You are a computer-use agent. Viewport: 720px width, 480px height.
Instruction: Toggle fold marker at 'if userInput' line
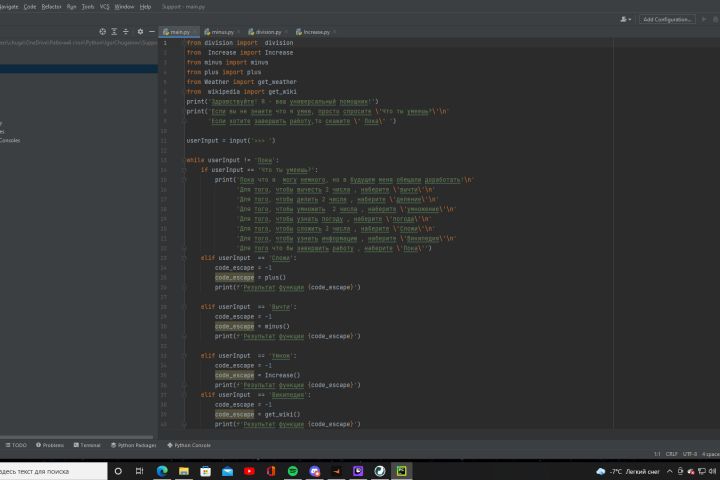pos(183,170)
